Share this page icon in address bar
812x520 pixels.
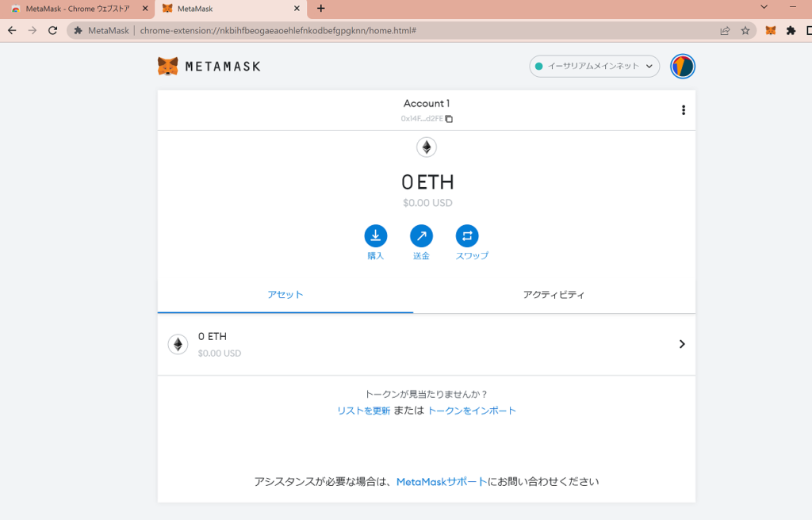[x=725, y=31]
